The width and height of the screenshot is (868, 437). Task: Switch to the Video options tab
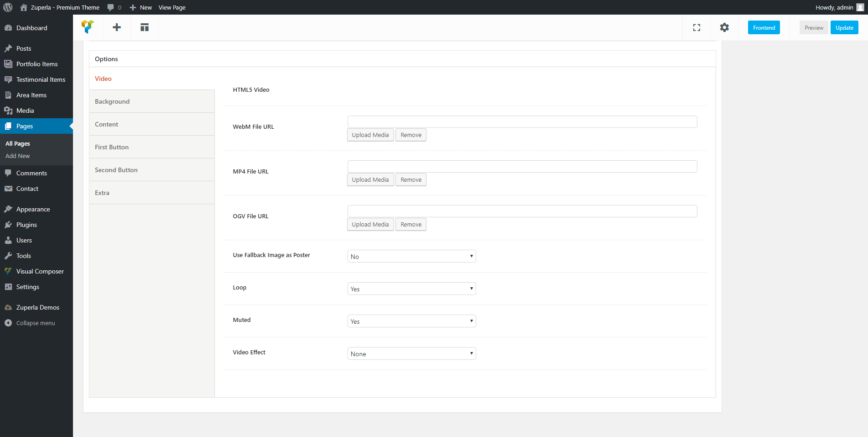152,79
